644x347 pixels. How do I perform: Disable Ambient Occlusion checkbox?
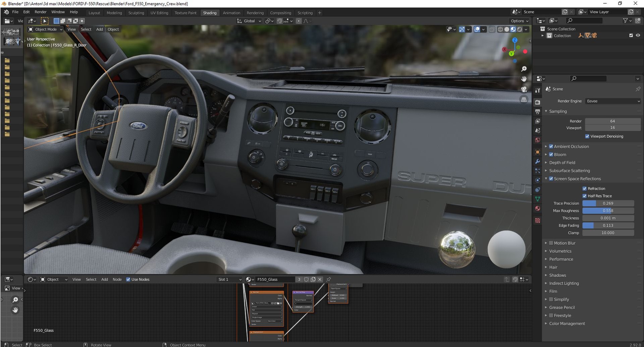click(551, 146)
